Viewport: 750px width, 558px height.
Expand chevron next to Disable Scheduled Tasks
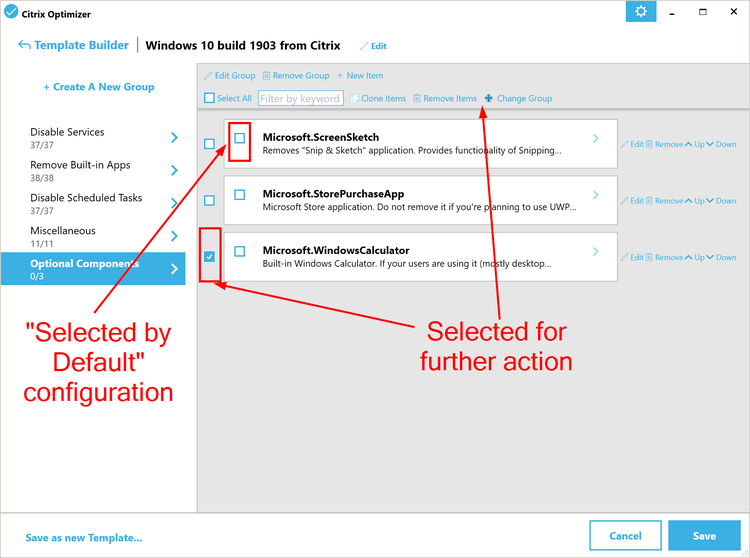point(175,204)
